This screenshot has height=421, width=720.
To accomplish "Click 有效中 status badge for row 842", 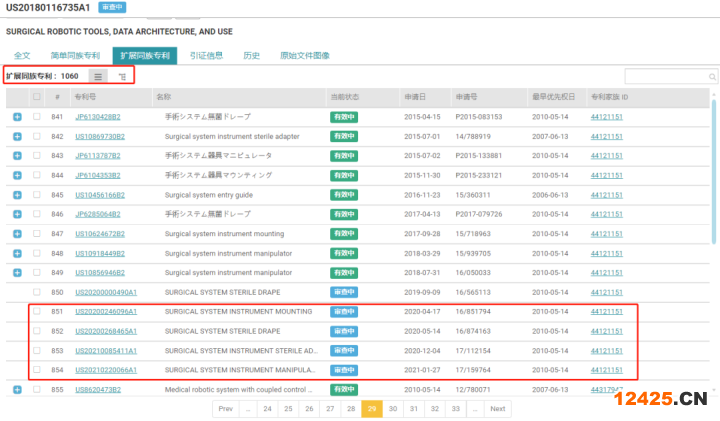I will pos(344,136).
